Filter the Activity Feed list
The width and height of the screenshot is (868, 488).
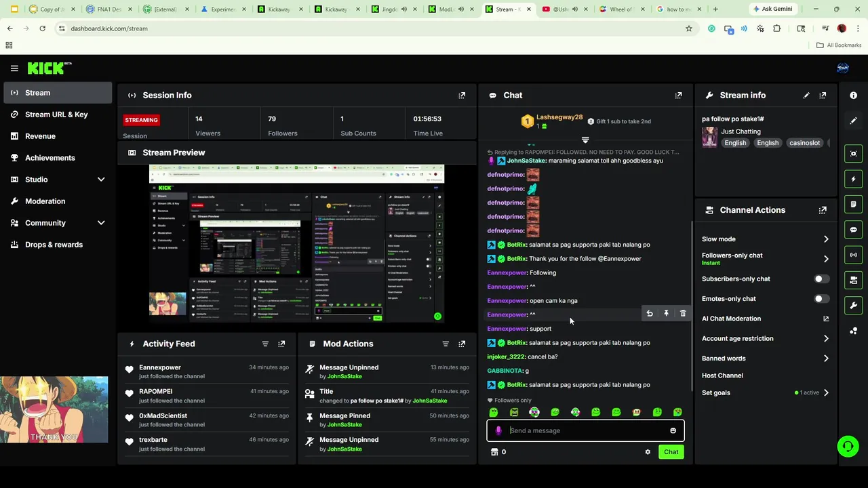click(x=265, y=344)
